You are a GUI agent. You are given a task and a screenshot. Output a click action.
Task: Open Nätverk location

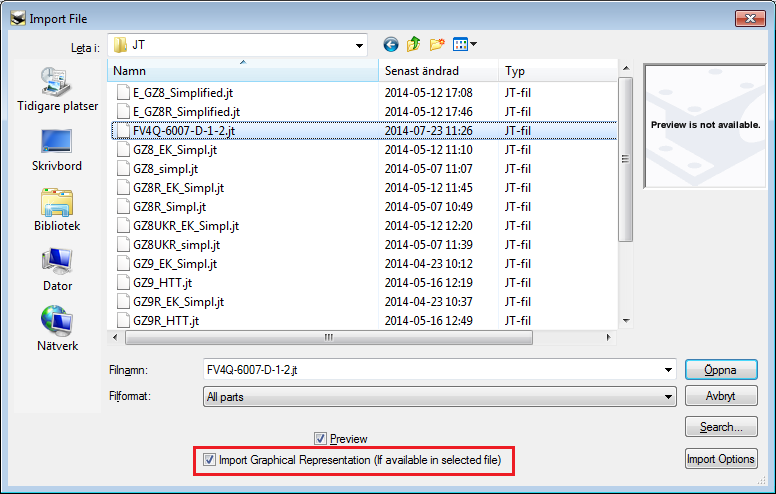click(x=57, y=329)
